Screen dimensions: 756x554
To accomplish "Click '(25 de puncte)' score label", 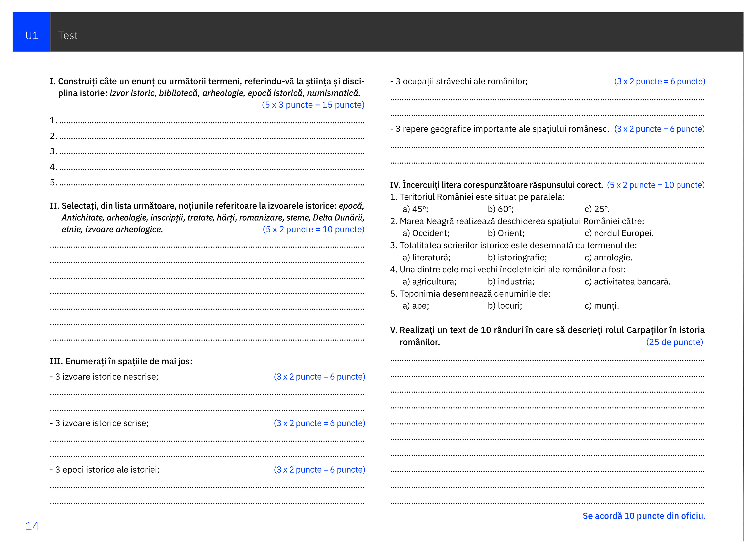I will click(674, 342).
